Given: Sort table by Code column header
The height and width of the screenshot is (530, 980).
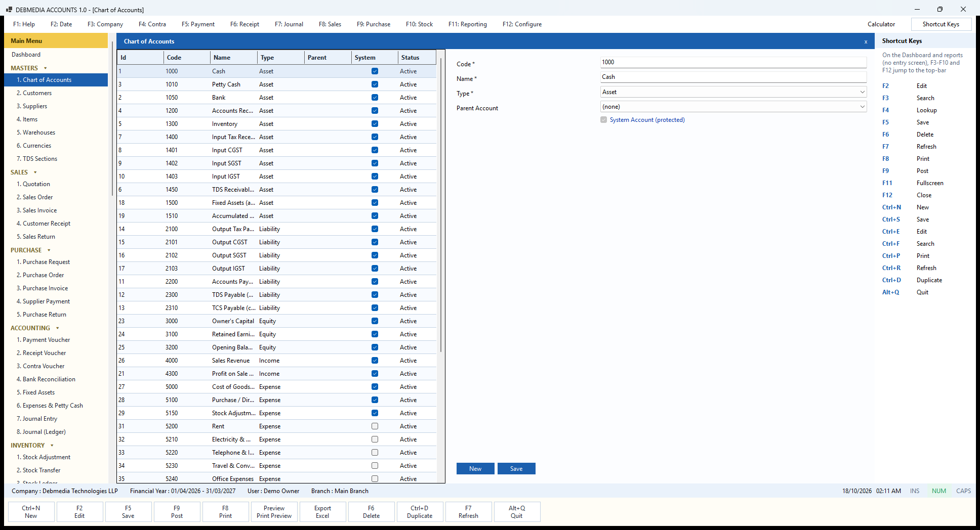Looking at the screenshot, I should pos(187,58).
